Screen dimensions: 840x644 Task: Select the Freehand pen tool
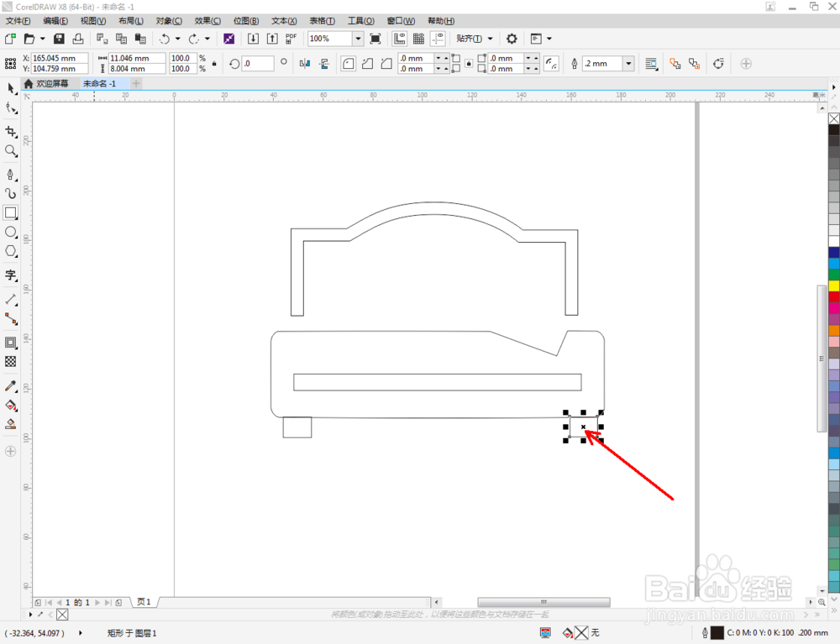point(11,175)
